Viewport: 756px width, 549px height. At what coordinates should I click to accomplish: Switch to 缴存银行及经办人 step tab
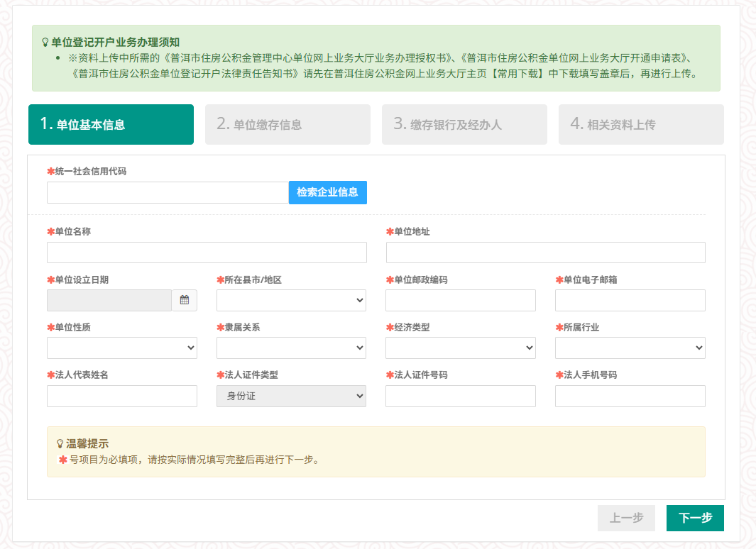click(x=464, y=125)
